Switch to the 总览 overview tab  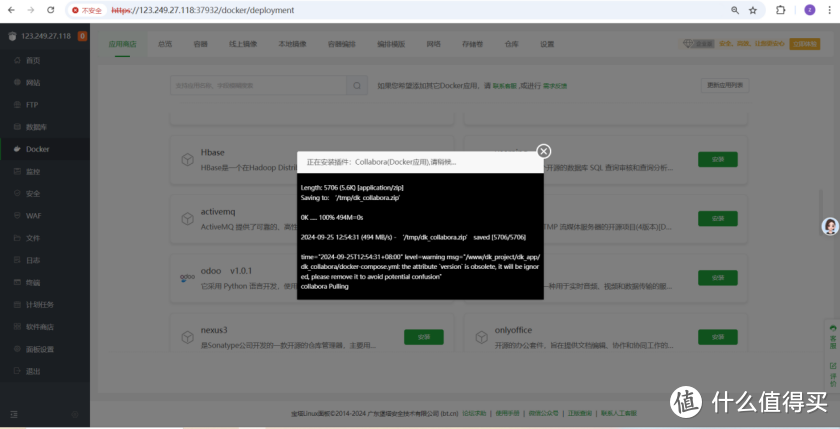[165, 44]
